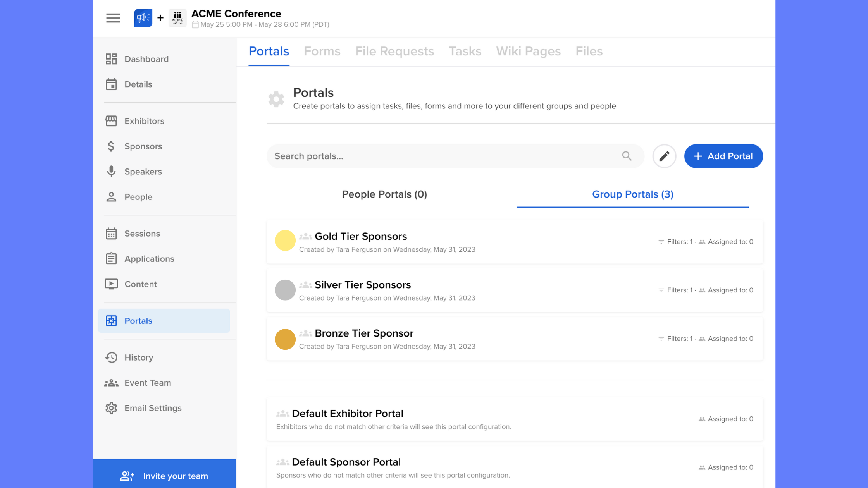Image resolution: width=868 pixels, height=488 pixels.
Task: Open Exhibitors from the sidebar
Action: (144, 121)
